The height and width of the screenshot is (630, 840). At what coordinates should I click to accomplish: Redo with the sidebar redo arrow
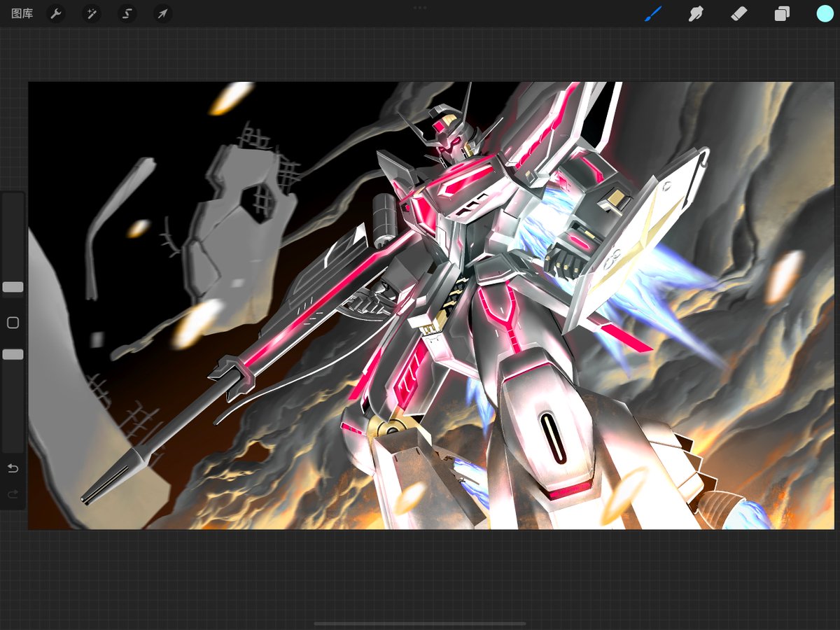click(13, 494)
